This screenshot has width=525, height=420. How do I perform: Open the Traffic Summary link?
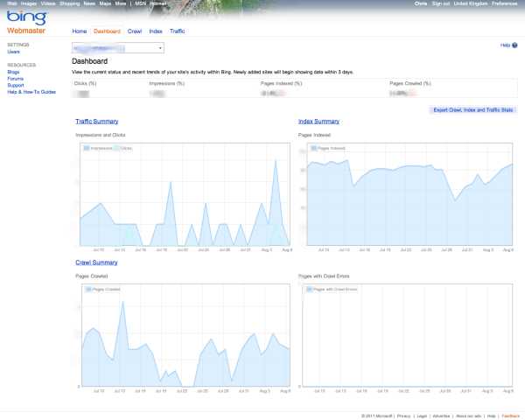click(96, 122)
